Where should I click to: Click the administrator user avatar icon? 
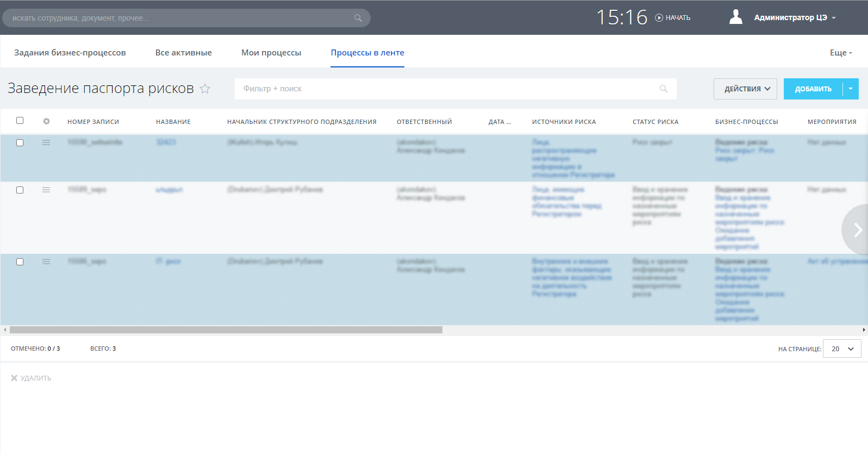[x=735, y=17]
